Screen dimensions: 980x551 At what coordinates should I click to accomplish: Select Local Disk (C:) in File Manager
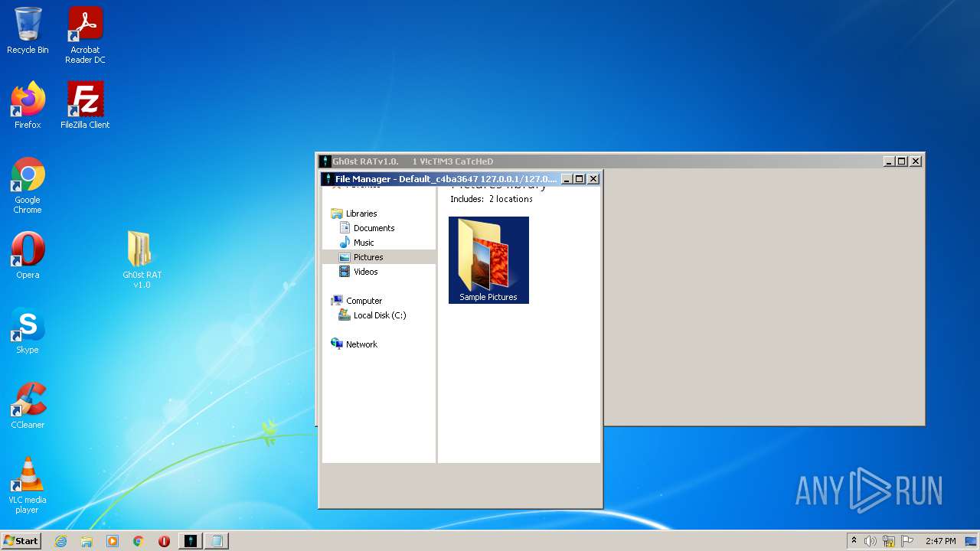[x=379, y=315]
